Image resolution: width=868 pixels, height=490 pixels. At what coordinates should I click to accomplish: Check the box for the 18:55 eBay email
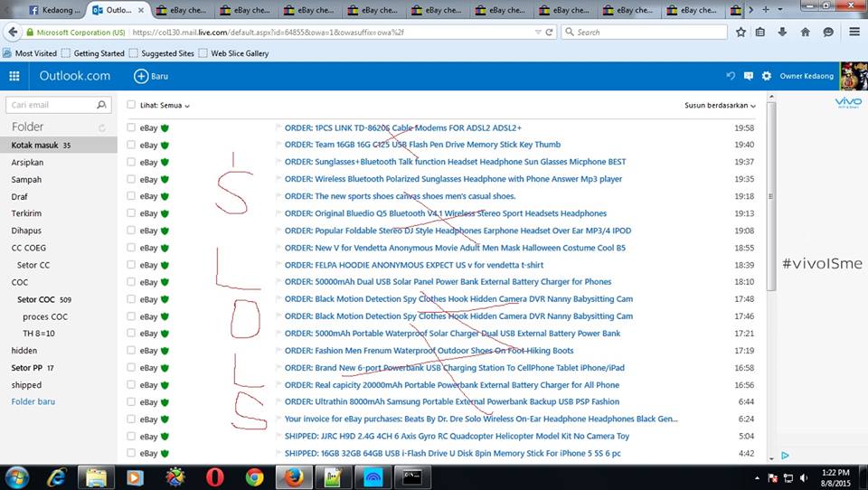click(131, 248)
